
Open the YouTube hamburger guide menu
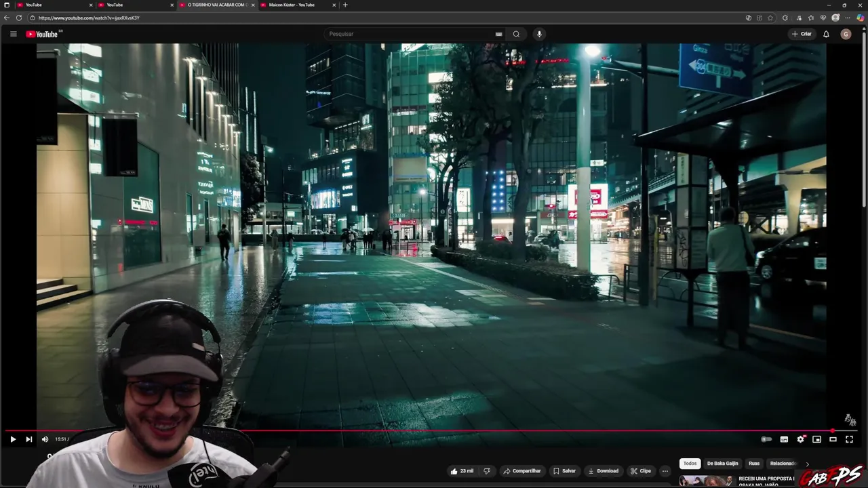pos(13,34)
